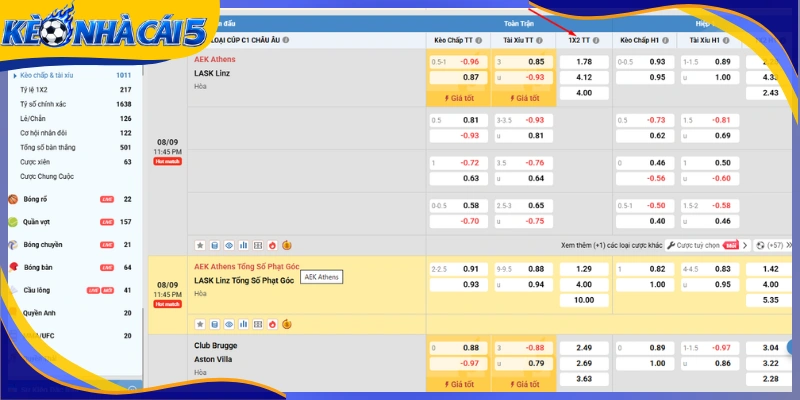Select Club Brugge 1X2 odds 2.49
Image resolution: width=800 pixels, height=400 pixels.
pos(584,348)
